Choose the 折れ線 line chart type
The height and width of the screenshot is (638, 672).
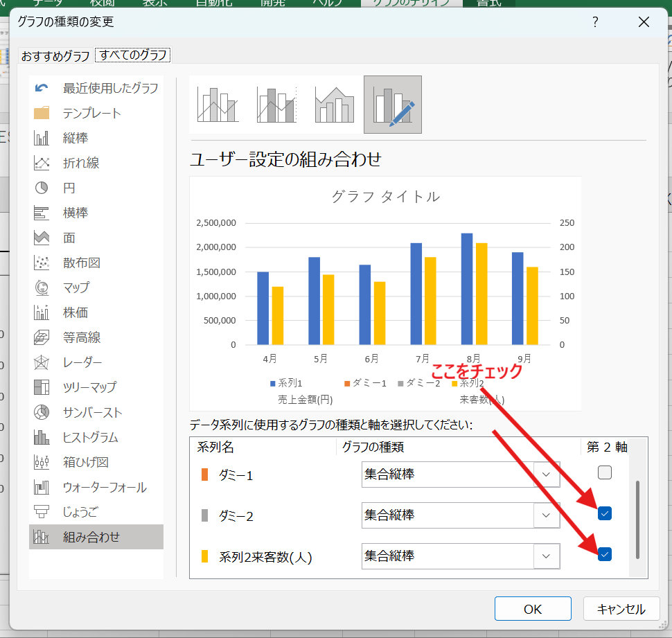coord(42,163)
